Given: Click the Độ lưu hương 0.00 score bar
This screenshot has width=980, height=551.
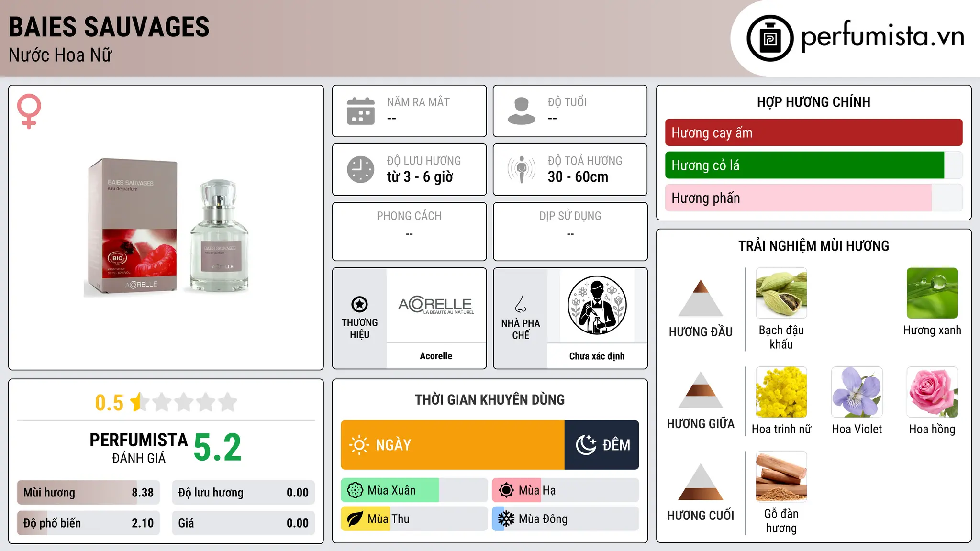Looking at the screenshot, I should (243, 493).
